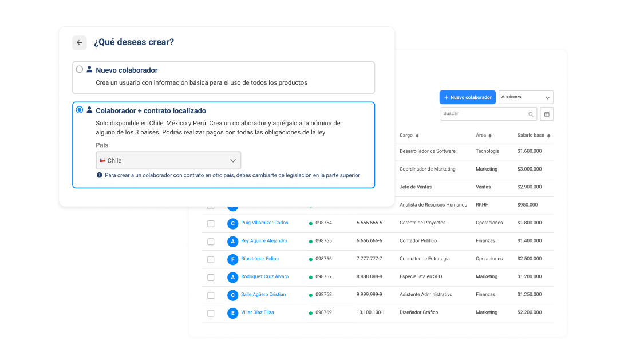The height and width of the screenshot is (364, 624).
Task: Open Puig Villamizar Carlos profile link
Action: pyautogui.click(x=264, y=223)
